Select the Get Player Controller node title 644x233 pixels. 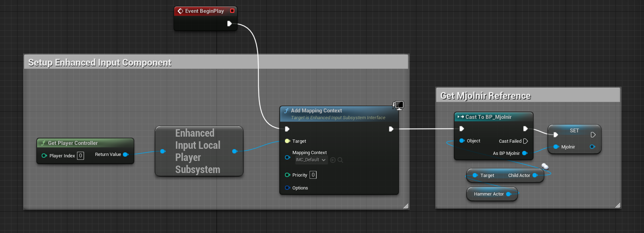coord(73,143)
